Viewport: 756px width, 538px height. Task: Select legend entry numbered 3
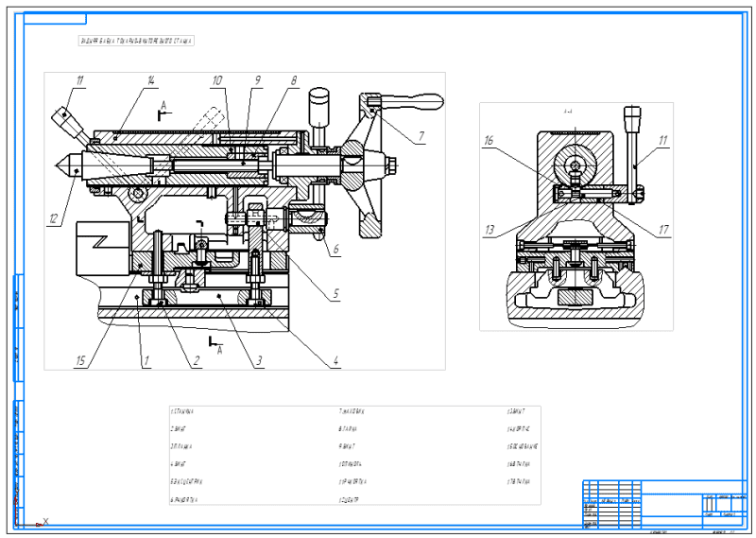click(181, 447)
